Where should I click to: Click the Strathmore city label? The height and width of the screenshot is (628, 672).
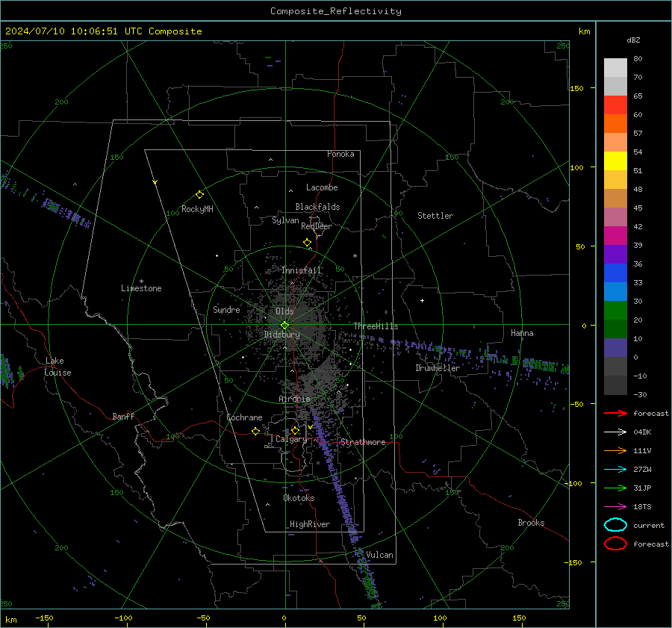(363, 442)
